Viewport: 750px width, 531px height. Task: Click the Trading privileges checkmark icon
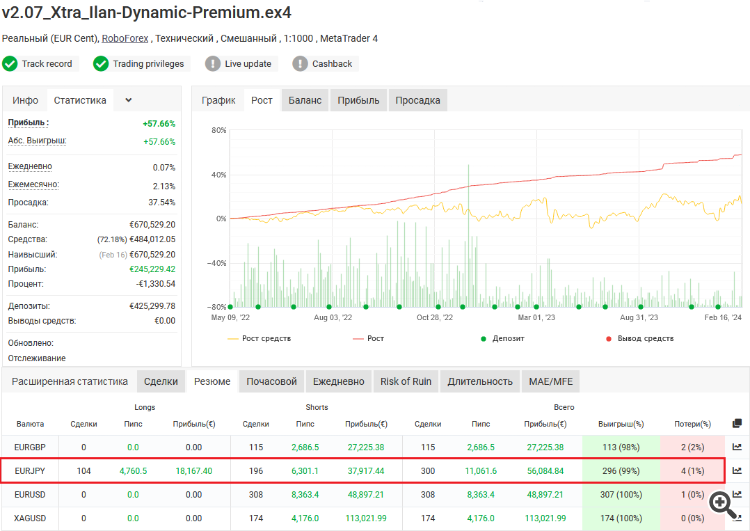pyautogui.click(x=101, y=64)
